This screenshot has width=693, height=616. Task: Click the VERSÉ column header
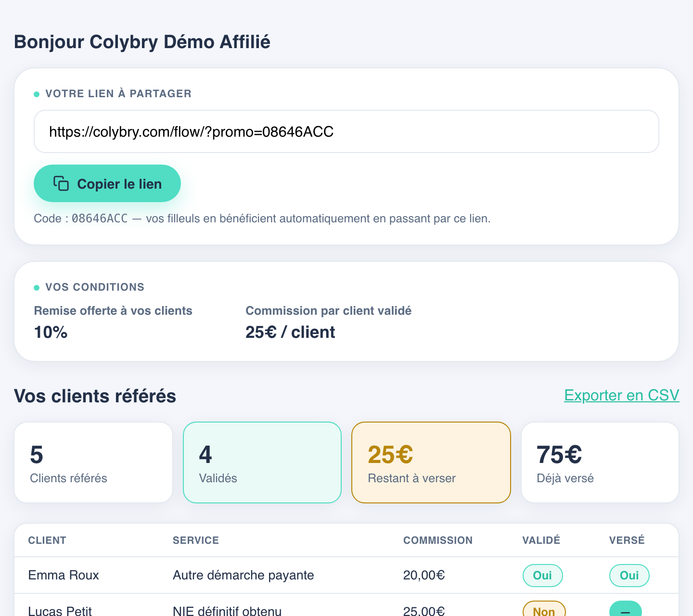[627, 540]
